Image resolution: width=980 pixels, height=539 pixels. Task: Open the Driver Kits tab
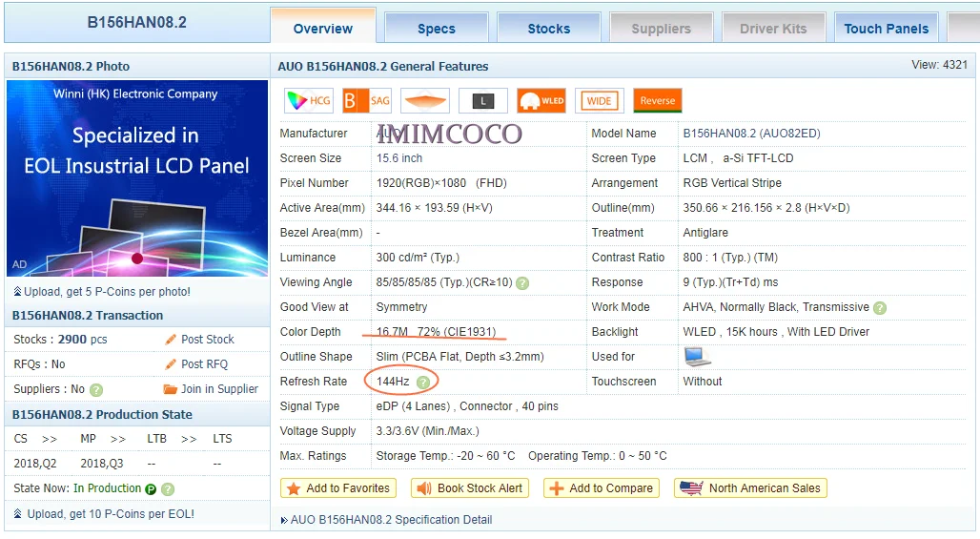(773, 28)
